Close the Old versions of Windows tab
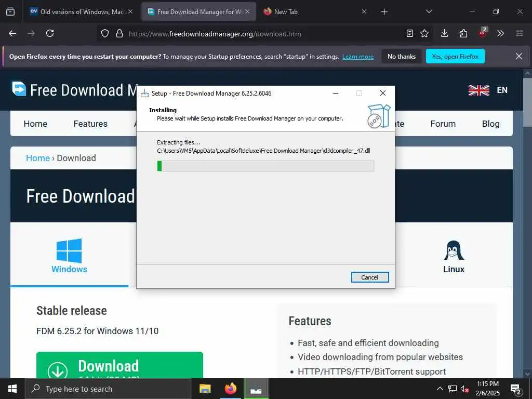The height and width of the screenshot is (399, 532). click(x=130, y=11)
